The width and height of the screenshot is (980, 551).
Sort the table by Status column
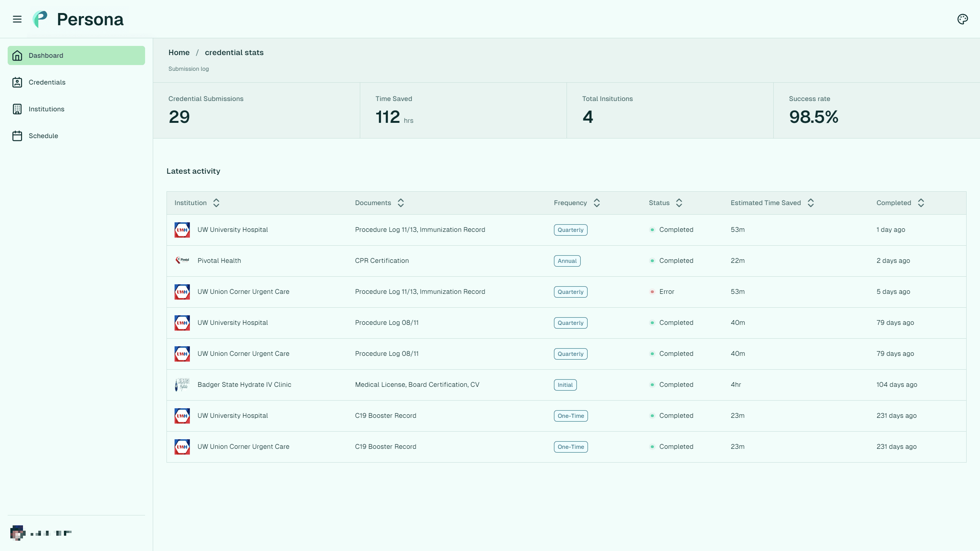[679, 203]
